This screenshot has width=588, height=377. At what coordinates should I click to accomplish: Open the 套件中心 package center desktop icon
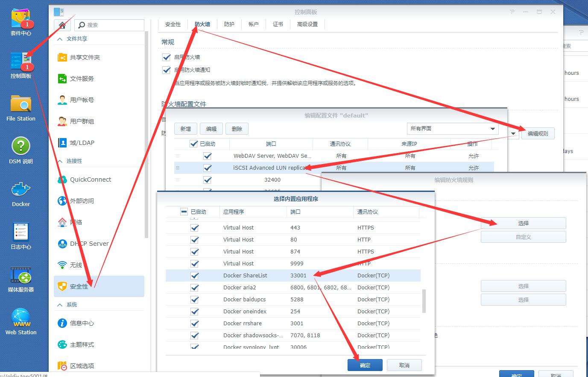pos(20,22)
